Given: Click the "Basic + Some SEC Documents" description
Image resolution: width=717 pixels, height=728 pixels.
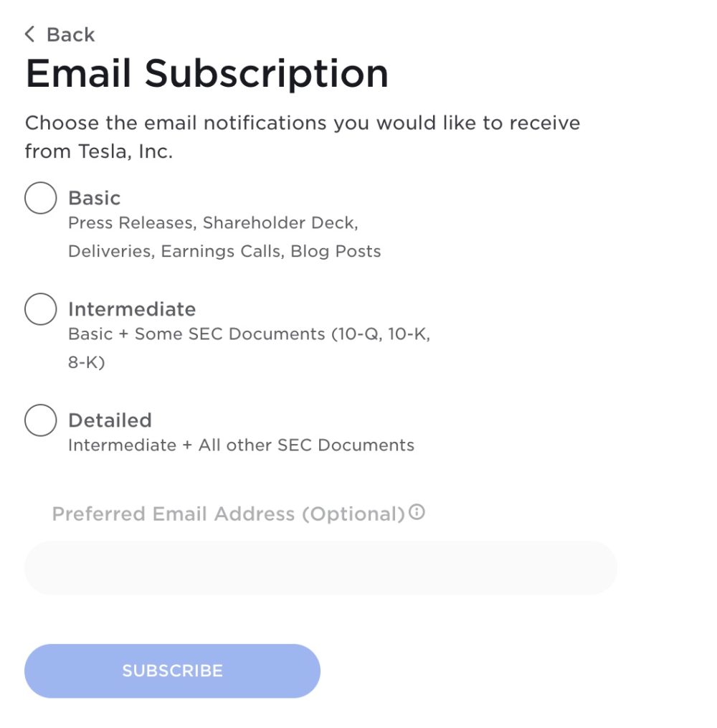Looking at the screenshot, I should (249, 334).
